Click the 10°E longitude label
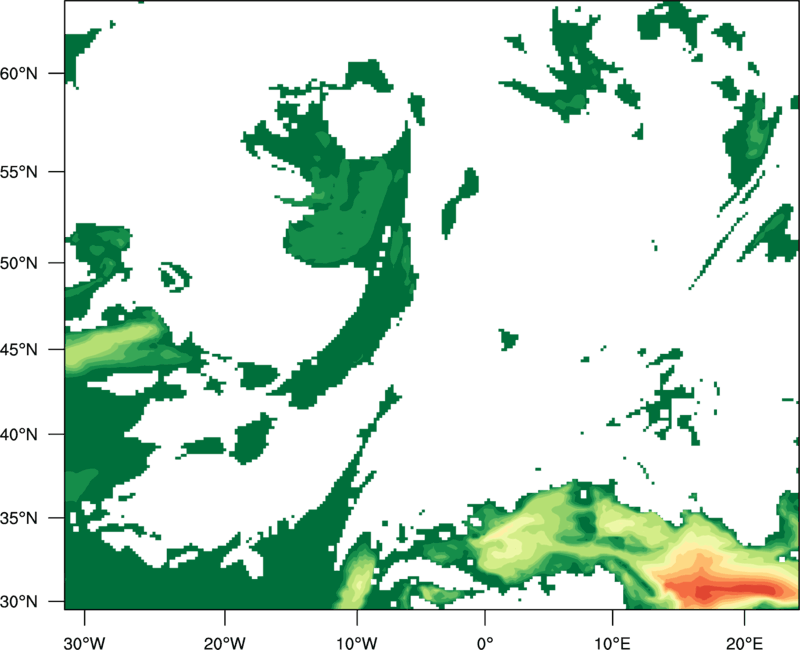800x650 pixels. [x=612, y=643]
